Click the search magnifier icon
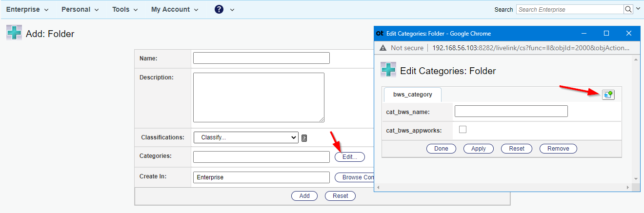The image size is (644, 213). [628, 9]
